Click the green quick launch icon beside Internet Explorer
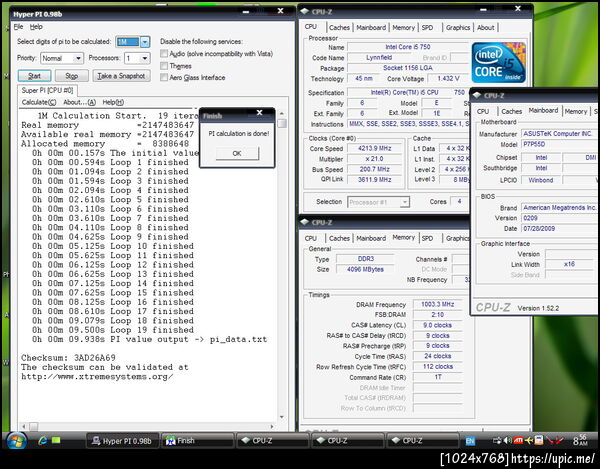The image size is (600, 469). [x=56, y=440]
